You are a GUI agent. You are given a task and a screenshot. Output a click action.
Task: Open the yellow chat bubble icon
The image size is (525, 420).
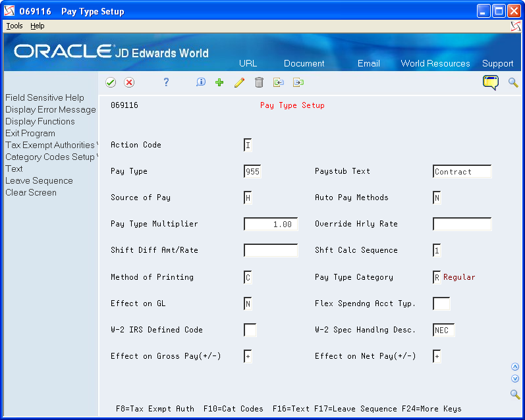tap(491, 82)
